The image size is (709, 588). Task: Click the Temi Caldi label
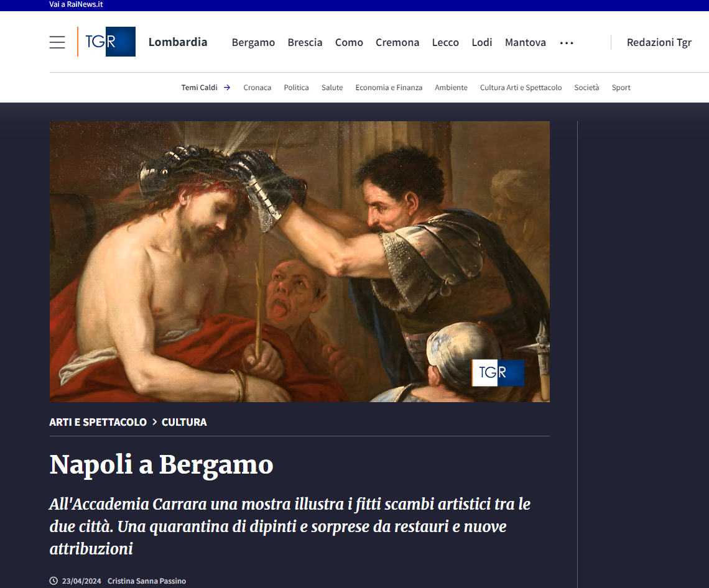[x=200, y=87]
